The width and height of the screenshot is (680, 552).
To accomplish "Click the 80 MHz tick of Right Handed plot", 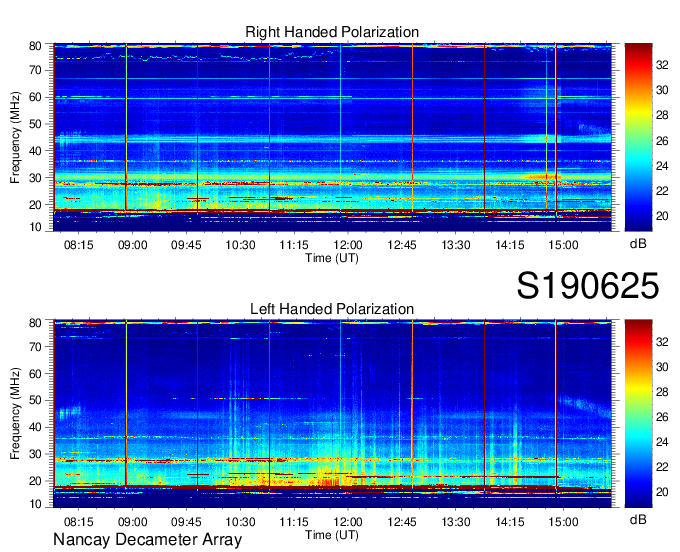I will pos(35,46).
